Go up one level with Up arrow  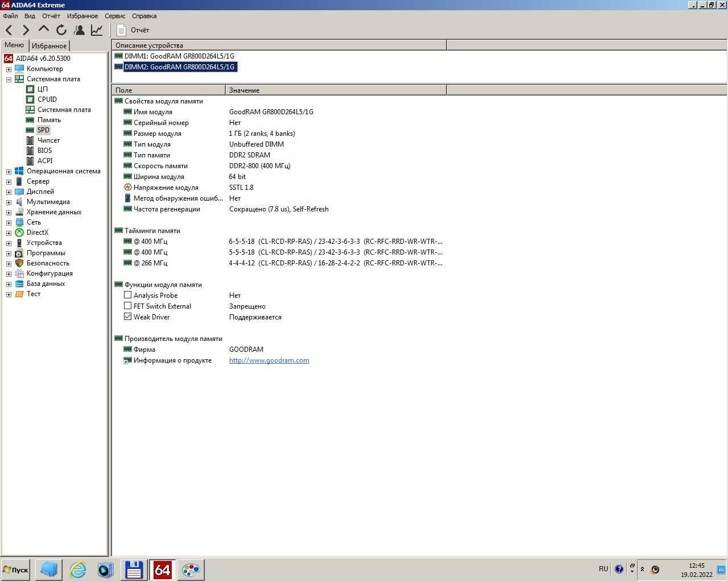click(x=44, y=29)
